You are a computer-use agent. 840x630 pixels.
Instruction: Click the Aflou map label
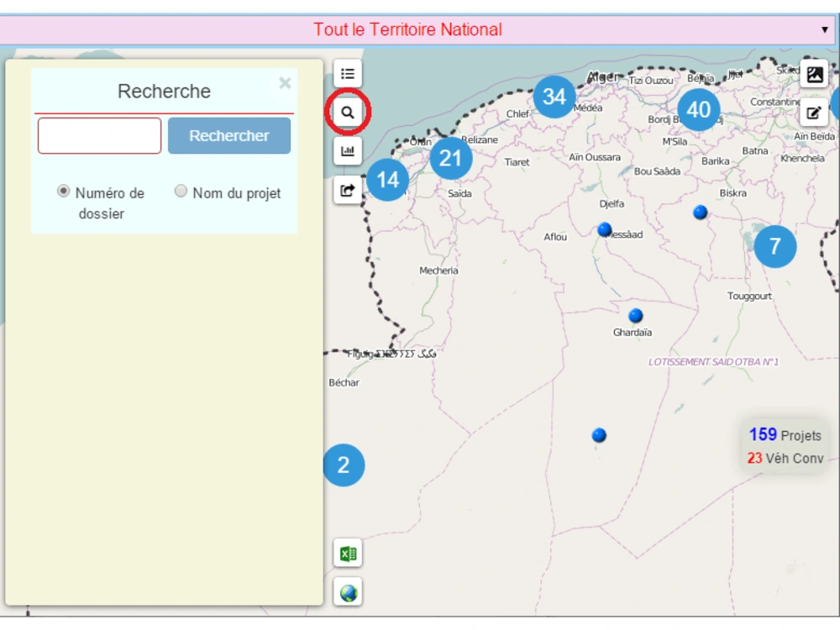click(x=555, y=237)
